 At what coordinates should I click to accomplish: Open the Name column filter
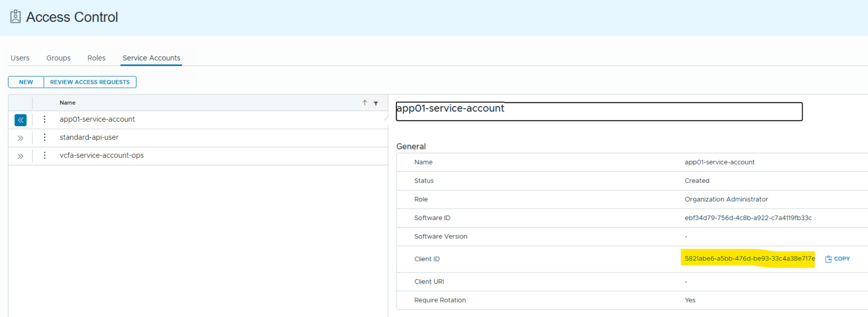click(x=376, y=103)
